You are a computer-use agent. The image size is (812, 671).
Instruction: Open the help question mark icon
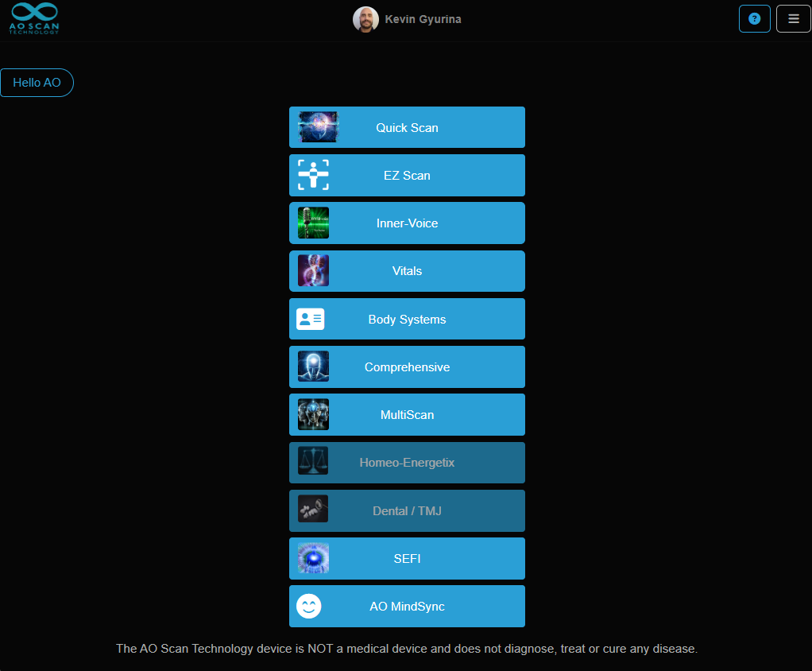tap(754, 19)
